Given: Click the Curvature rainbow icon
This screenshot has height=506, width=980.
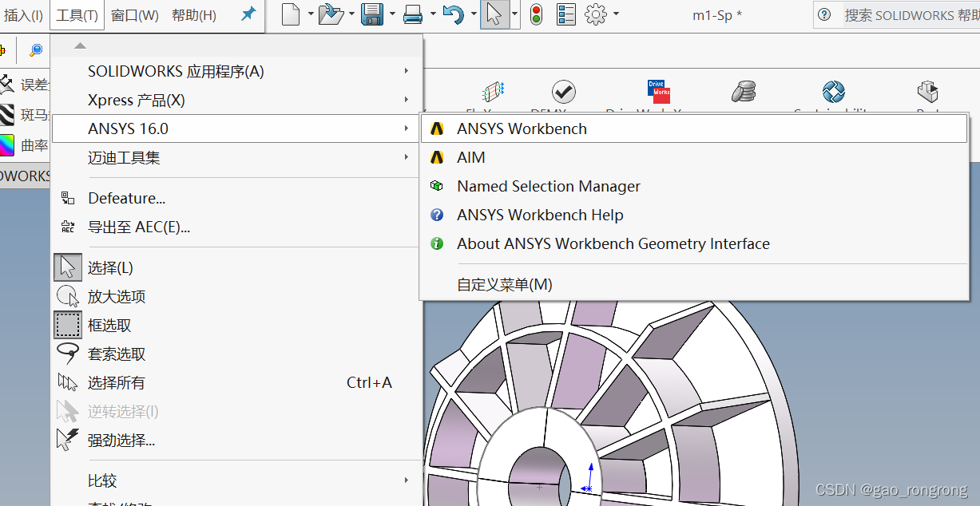Looking at the screenshot, I should tap(6, 145).
